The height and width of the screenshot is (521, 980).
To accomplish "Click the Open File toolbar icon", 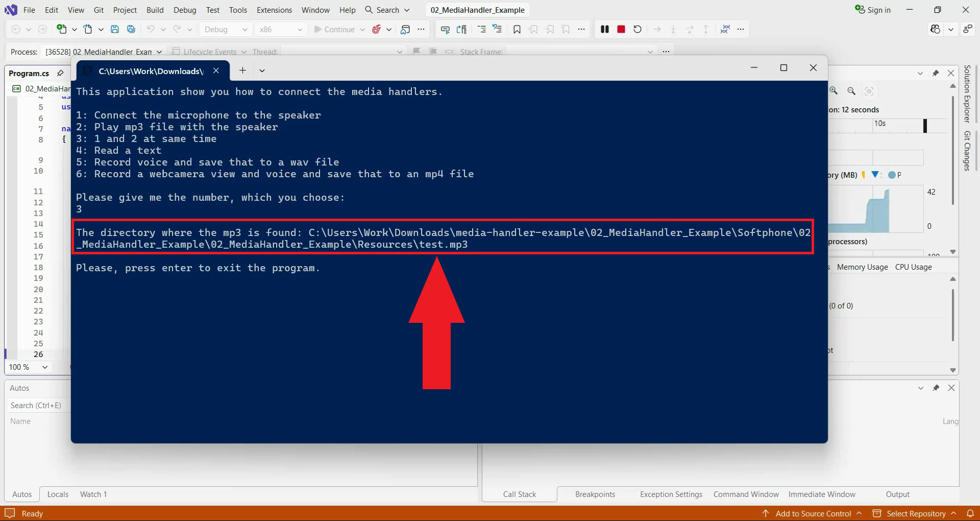I will tap(88, 29).
